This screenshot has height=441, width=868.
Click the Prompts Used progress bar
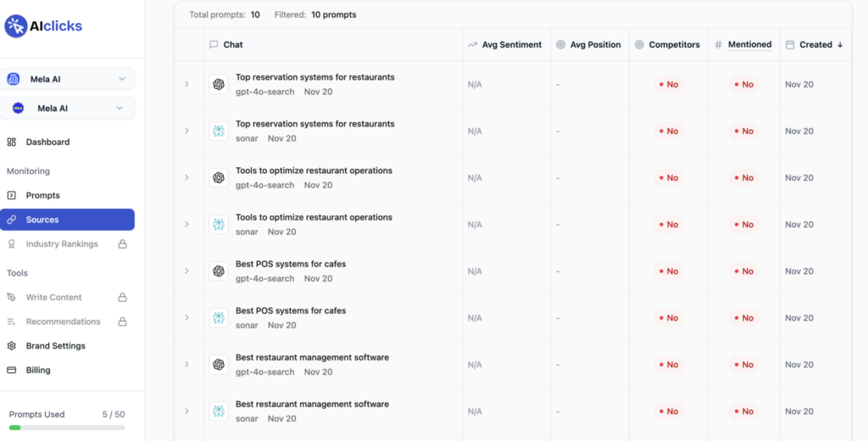[x=67, y=427]
